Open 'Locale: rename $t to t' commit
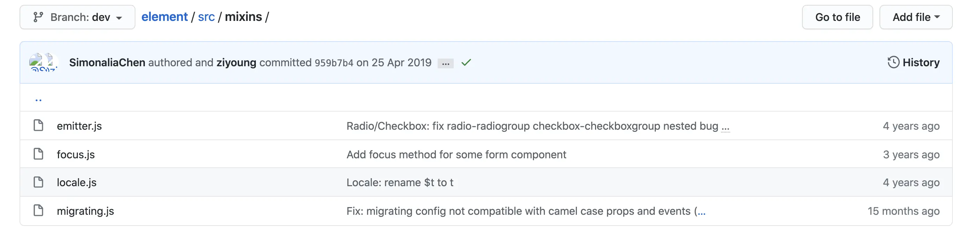 (400, 182)
